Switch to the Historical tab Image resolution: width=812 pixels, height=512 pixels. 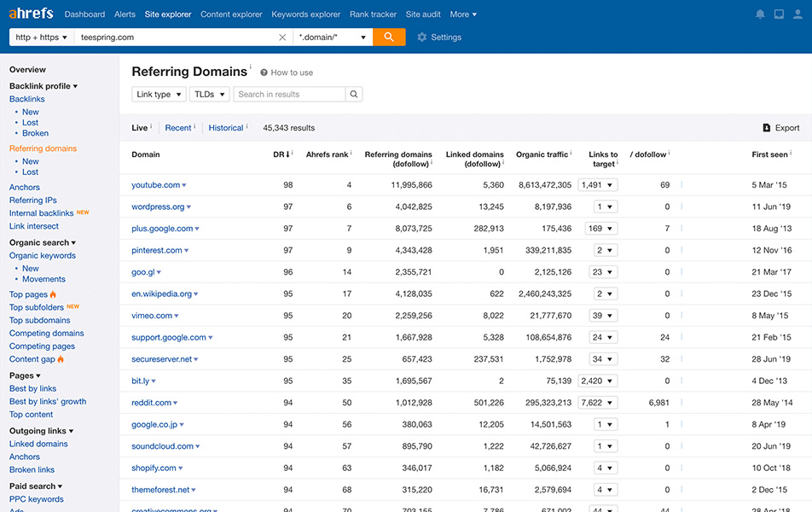226,127
